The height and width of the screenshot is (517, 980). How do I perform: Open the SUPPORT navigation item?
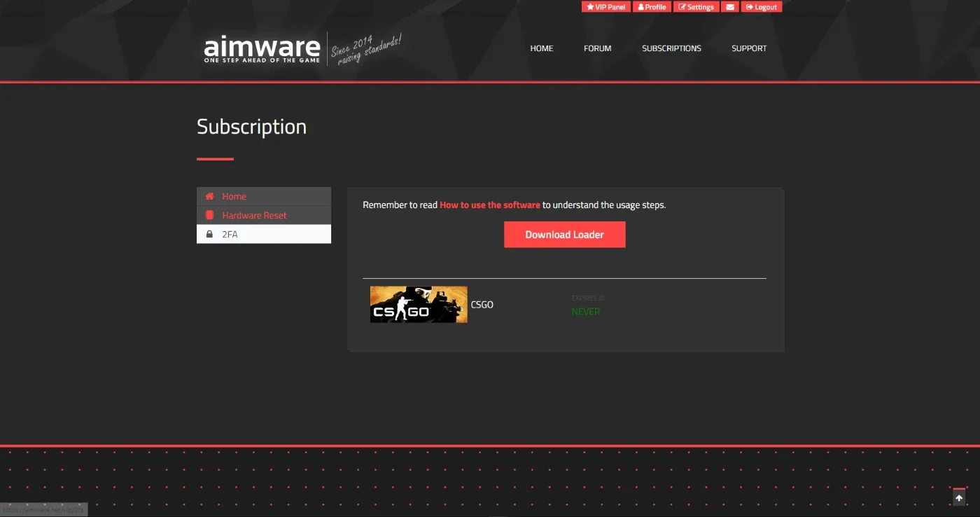749,48
